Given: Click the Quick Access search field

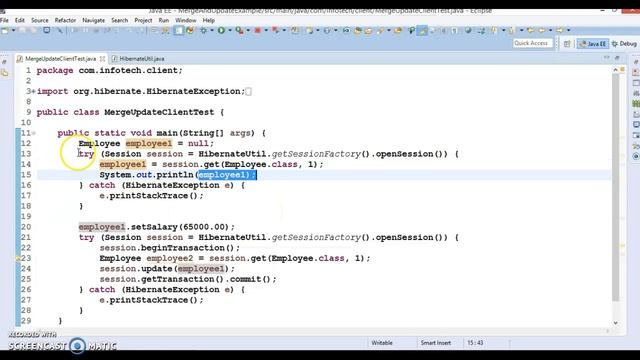Looking at the screenshot, I should coord(533,43).
